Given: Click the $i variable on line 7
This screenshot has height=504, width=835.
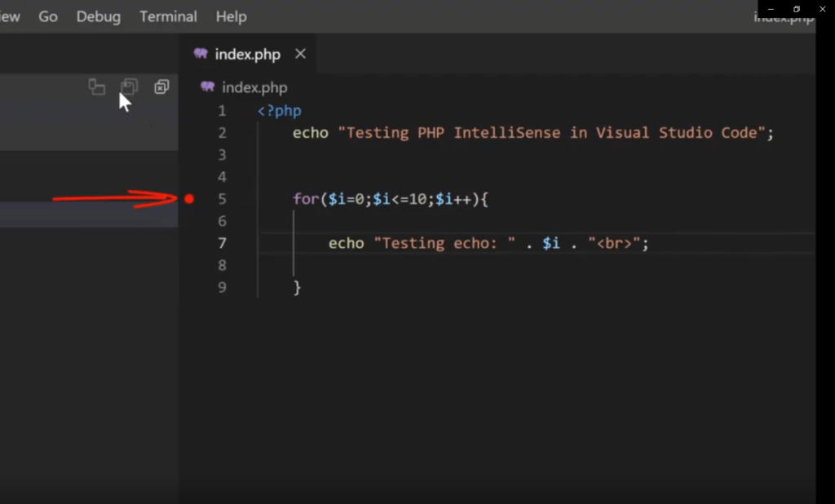Looking at the screenshot, I should pos(551,242).
